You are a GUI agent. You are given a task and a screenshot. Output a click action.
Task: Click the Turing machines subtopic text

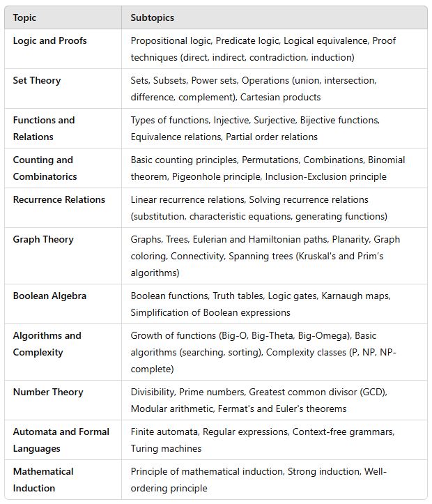166,448
